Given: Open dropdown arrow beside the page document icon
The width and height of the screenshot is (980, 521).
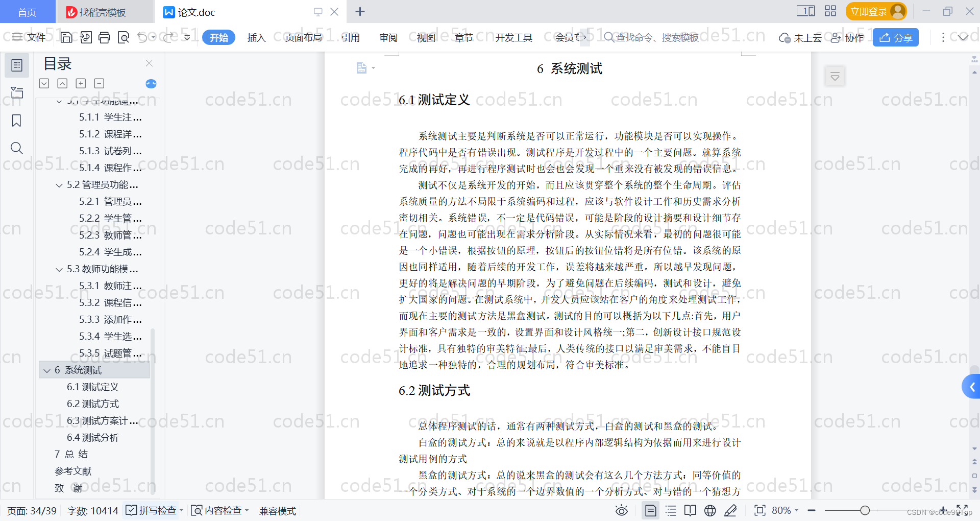Looking at the screenshot, I should click(x=373, y=68).
